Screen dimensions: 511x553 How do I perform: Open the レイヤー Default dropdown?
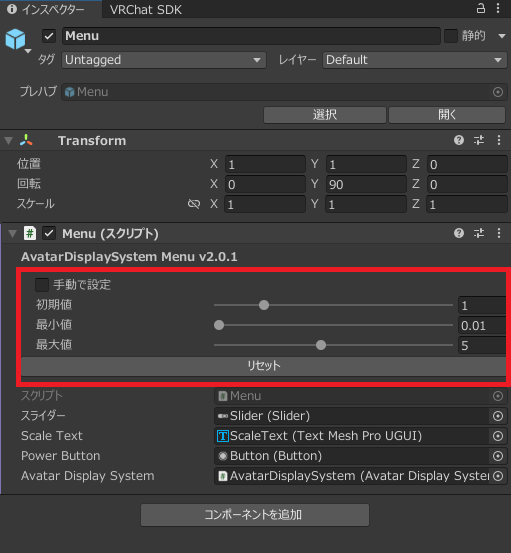pyautogui.click(x=415, y=60)
